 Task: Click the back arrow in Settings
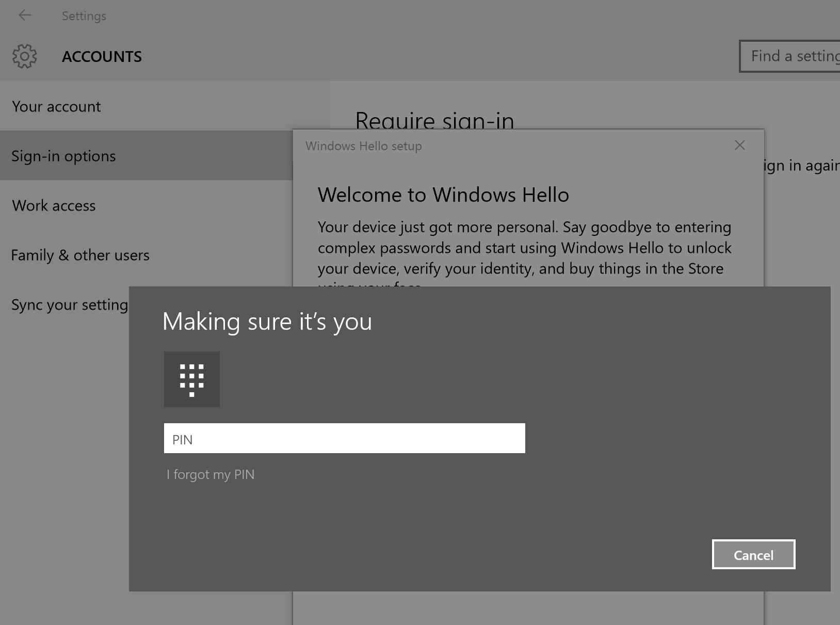tap(25, 15)
